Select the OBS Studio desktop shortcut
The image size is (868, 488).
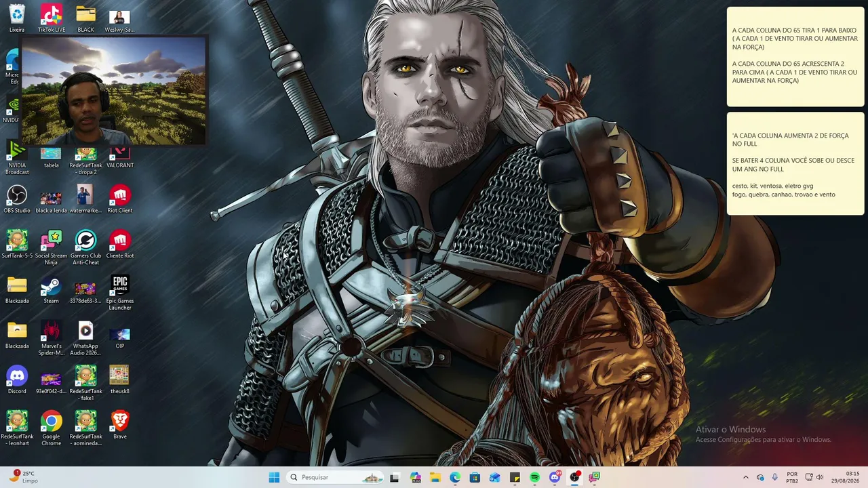[x=17, y=199]
